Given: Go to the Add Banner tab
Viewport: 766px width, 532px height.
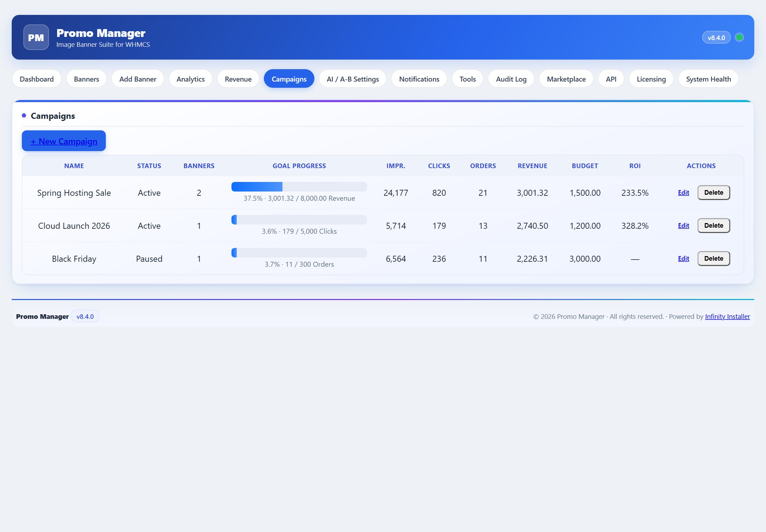Looking at the screenshot, I should [138, 79].
